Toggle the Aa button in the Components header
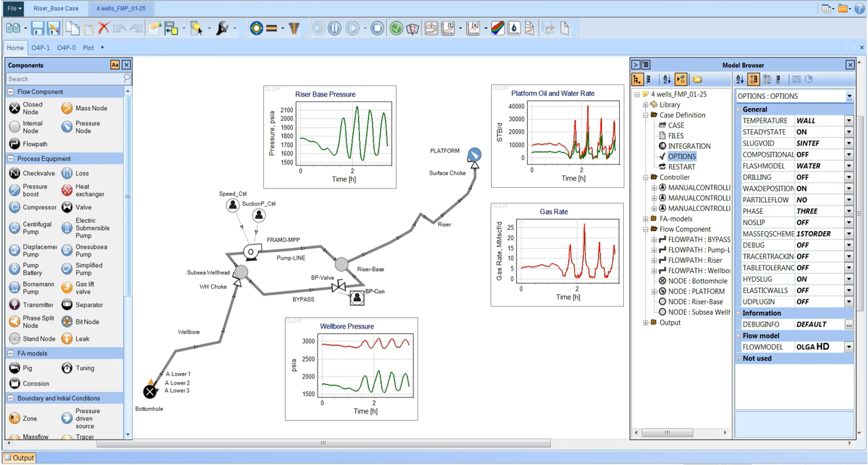The width and height of the screenshot is (868, 465). coord(115,65)
